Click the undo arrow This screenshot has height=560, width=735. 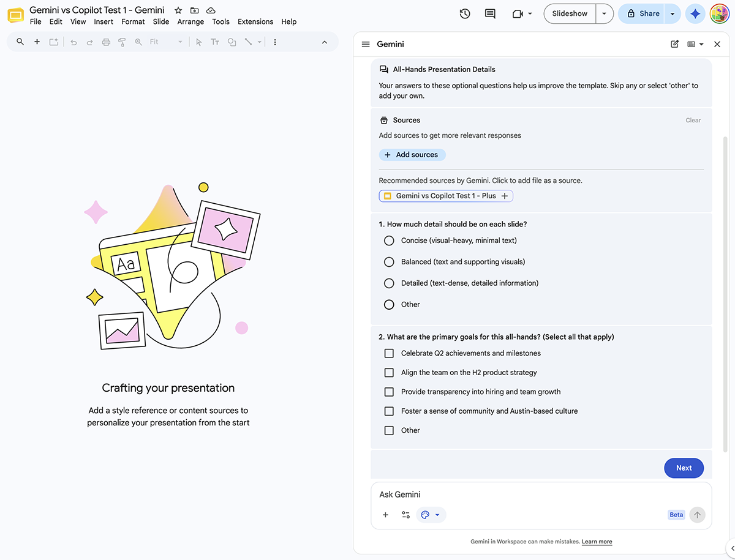pos(73,42)
